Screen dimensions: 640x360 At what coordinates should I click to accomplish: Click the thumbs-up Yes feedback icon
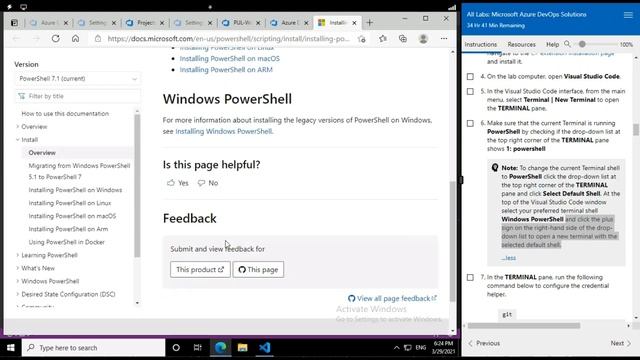click(x=171, y=183)
